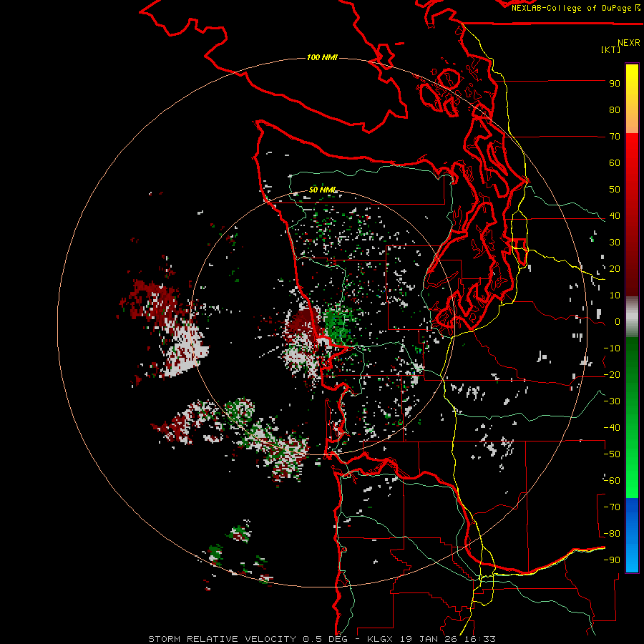
Task: Click the 70 knot value on the scale
Action: point(615,137)
